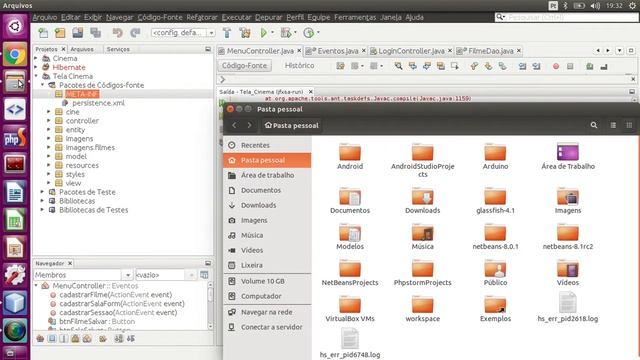Click Pasta pessoal path bar button
Viewport: 640px width, 360px height.
click(291, 125)
